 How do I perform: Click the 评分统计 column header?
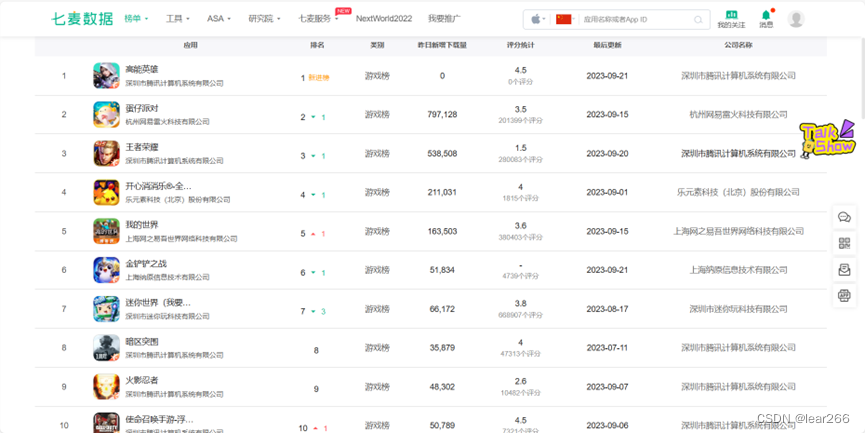[x=520, y=45]
